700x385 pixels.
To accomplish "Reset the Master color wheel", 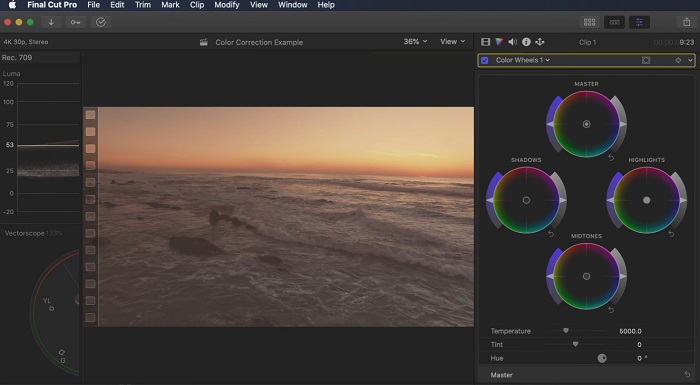I will pyautogui.click(x=611, y=158).
